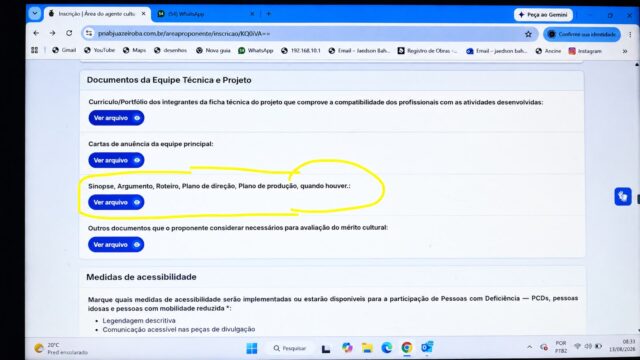This screenshot has height=360, width=640.
Task: Open the tab search dropdown arrow
Action: 35,13
